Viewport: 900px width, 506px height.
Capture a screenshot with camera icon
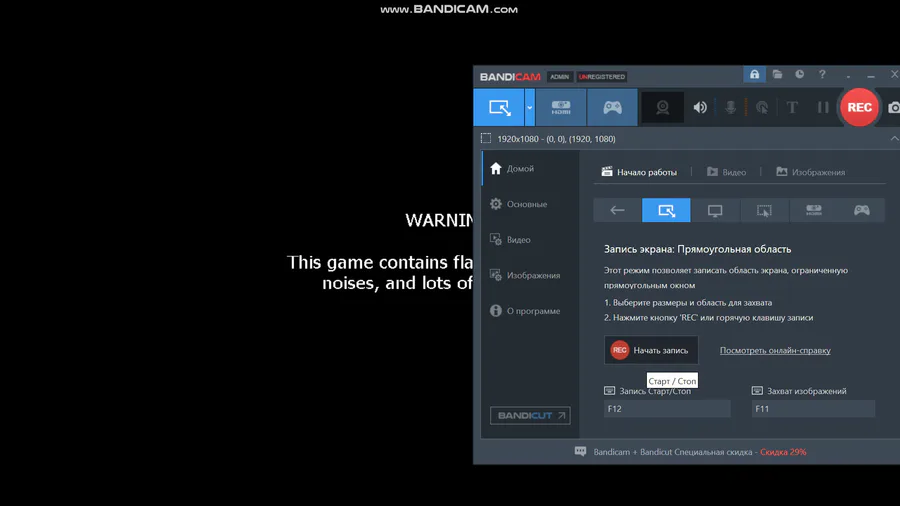(x=894, y=107)
